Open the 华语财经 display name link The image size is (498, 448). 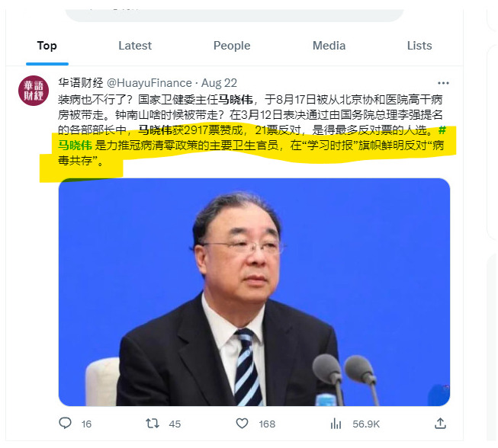point(81,83)
